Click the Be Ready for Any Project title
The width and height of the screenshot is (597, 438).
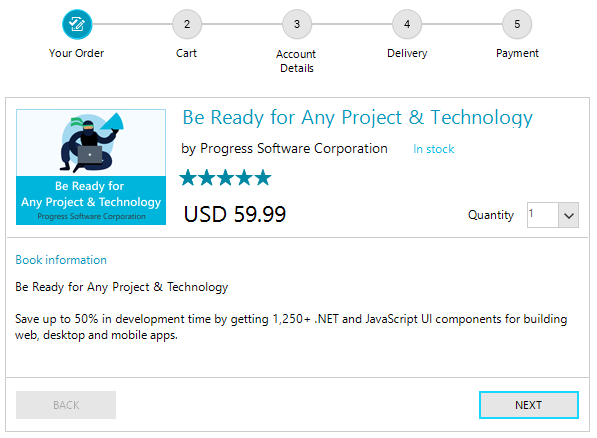(x=358, y=117)
